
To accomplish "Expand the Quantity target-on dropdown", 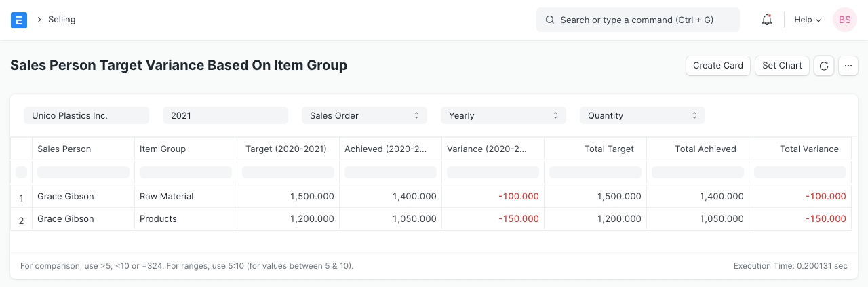I will point(642,116).
